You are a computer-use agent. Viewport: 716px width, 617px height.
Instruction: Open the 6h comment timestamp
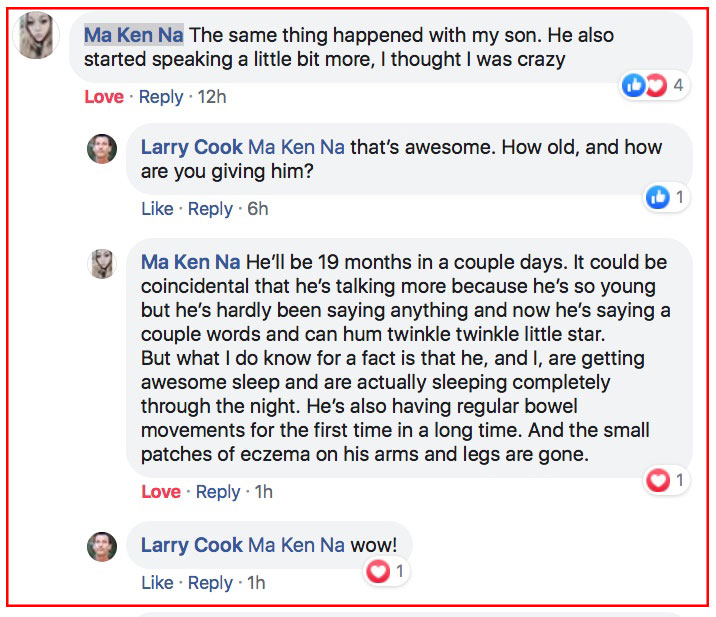click(x=258, y=209)
